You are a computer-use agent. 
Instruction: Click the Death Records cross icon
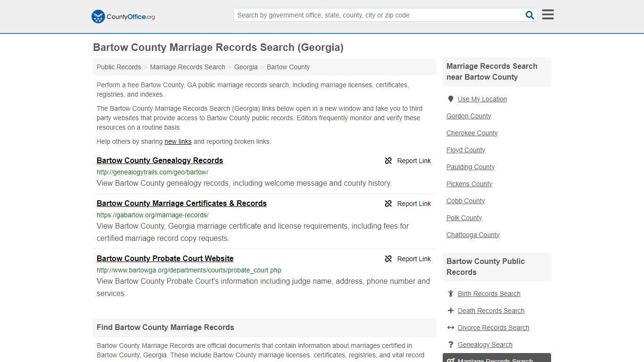click(451, 311)
